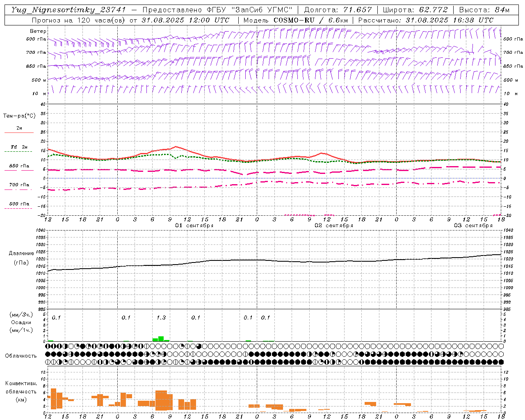525x420 pixels.
Task: Select the latitude value Широта: 62.772
Action: pos(415,10)
